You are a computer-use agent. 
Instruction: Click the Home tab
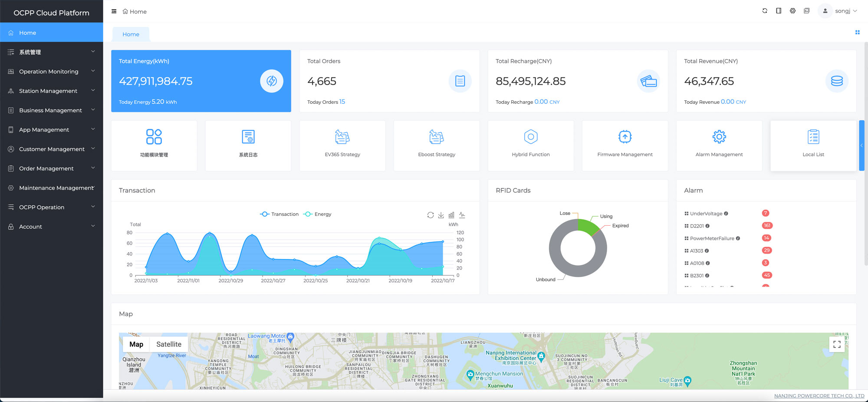131,34
